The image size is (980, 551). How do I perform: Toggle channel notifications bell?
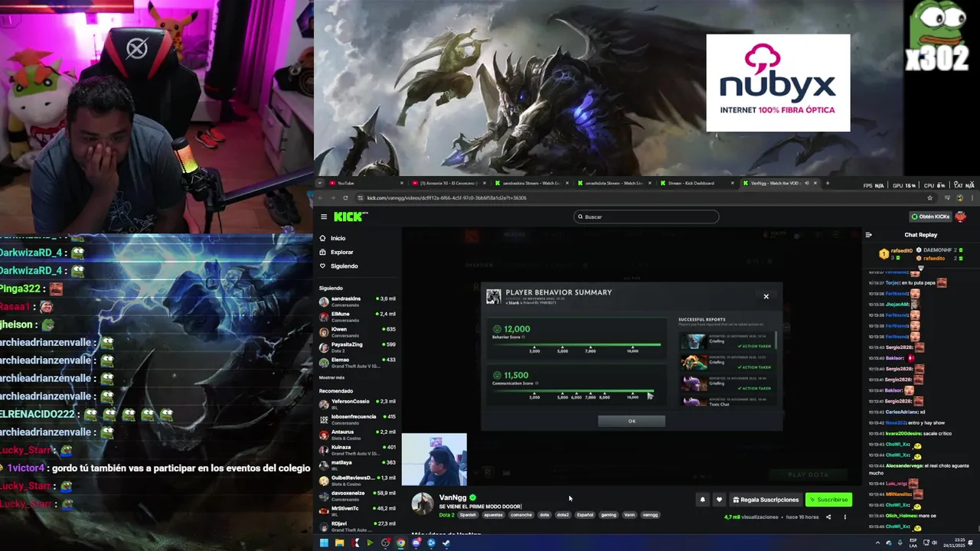click(702, 500)
